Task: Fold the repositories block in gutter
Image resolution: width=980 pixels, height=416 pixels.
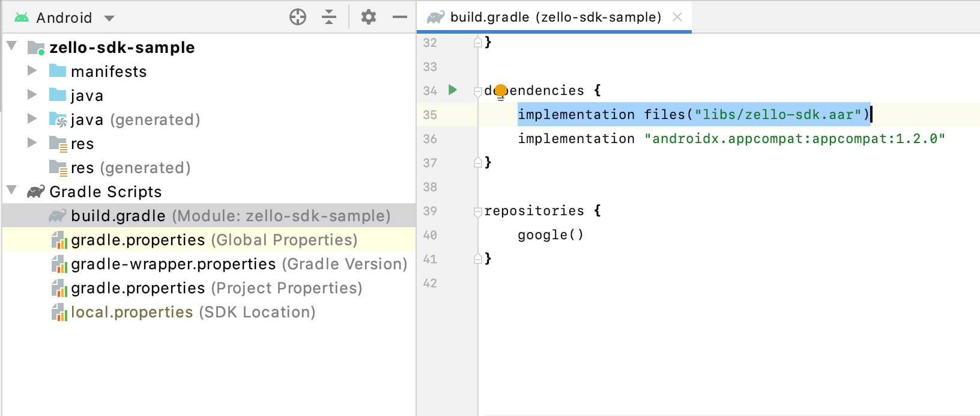Action: pos(478,211)
